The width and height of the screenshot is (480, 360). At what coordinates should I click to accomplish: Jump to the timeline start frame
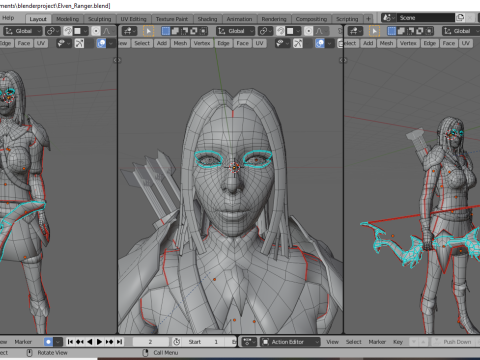[70, 342]
